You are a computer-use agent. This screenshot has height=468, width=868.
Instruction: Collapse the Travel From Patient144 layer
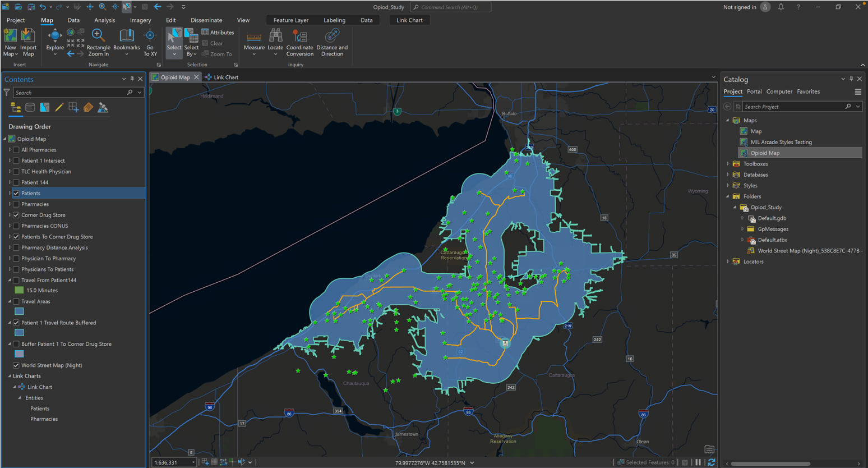pos(10,280)
